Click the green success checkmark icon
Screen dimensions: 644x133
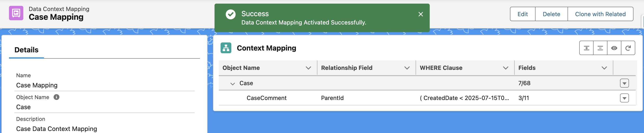230,14
